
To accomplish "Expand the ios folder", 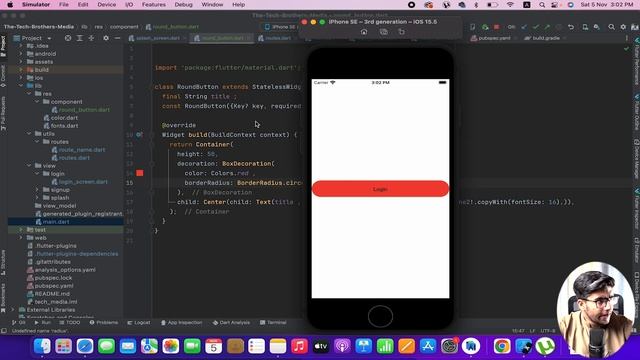I will pos(21,78).
